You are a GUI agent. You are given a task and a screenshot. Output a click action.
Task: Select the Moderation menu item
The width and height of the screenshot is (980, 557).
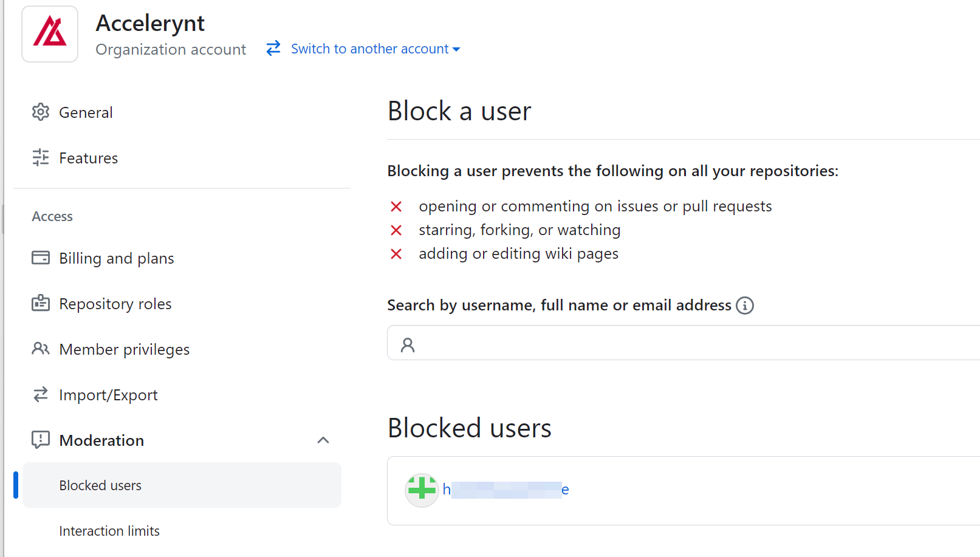pyautogui.click(x=182, y=440)
